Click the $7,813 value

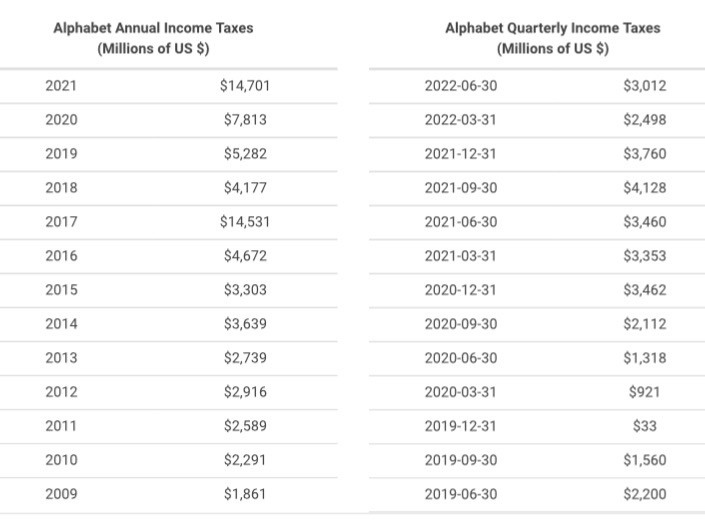click(245, 120)
